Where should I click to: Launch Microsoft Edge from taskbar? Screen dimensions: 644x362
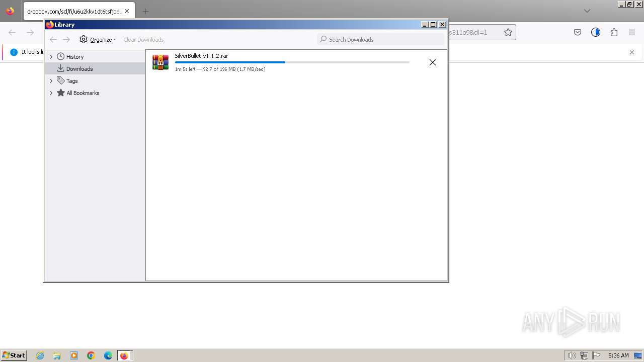[x=108, y=355]
